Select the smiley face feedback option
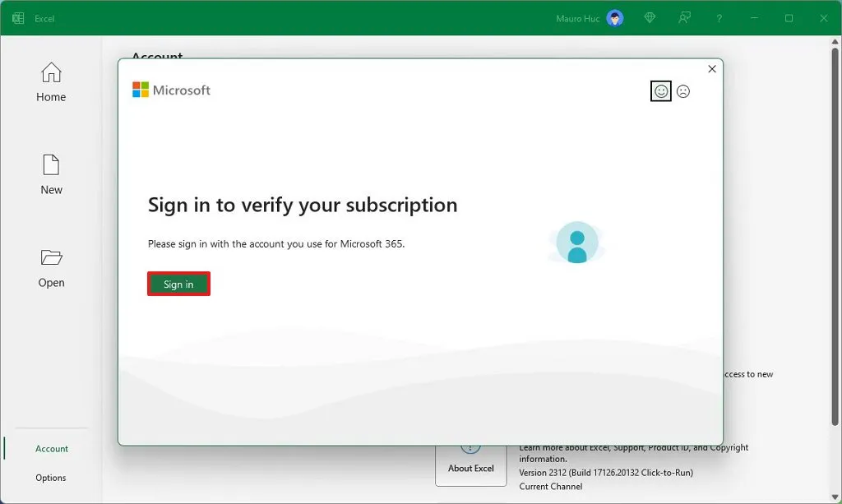Image resolution: width=842 pixels, height=504 pixels. (x=660, y=91)
